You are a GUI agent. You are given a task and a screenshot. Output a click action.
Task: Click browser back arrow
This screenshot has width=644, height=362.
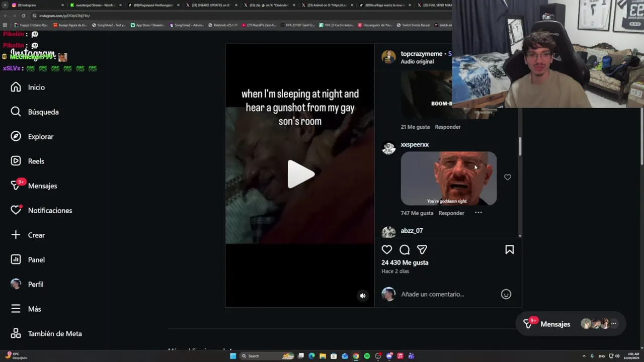point(6,16)
